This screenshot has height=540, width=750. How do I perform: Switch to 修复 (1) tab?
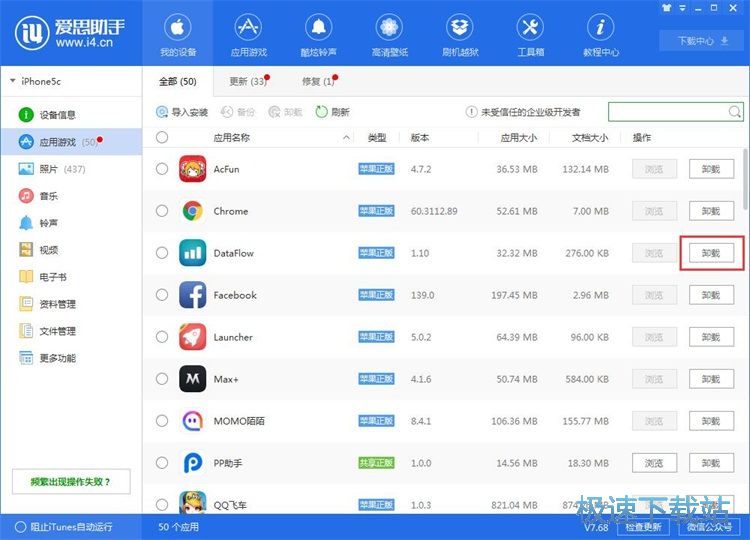click(319, 81)
